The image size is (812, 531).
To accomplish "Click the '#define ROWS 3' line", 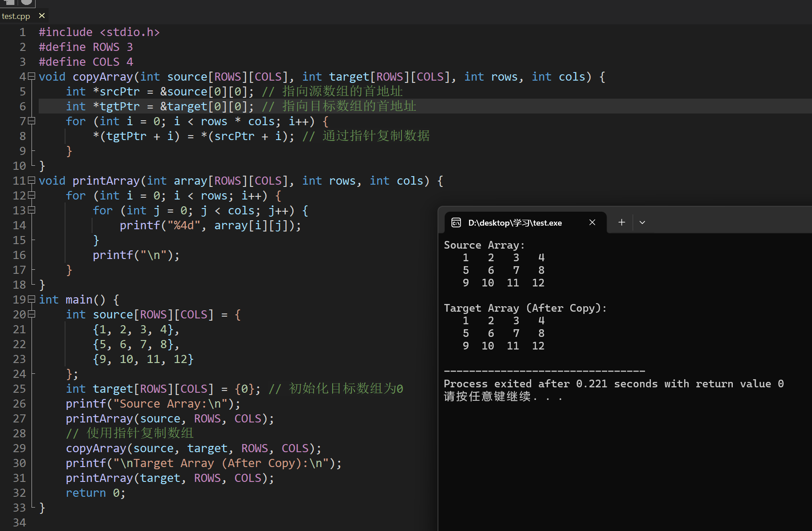I will click(x=86, y=47).
